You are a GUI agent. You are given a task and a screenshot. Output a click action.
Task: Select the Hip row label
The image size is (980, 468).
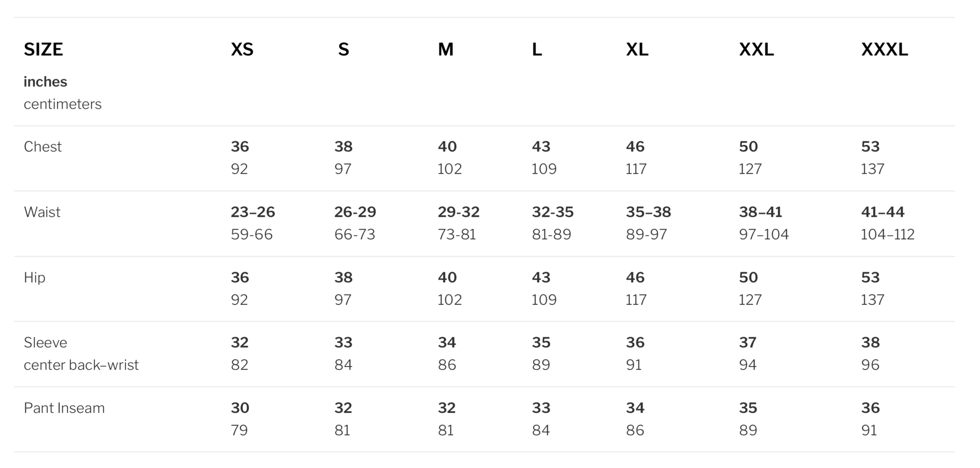point(34,278)
